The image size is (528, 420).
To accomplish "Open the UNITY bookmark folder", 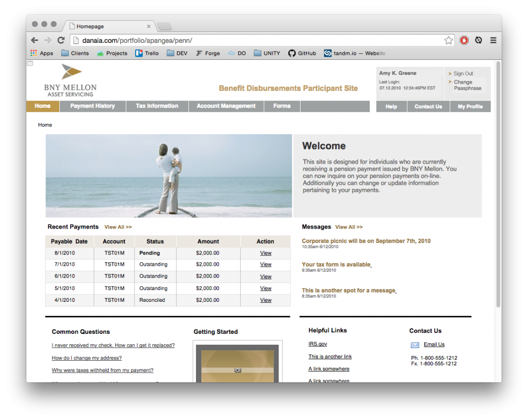I will [x=267, y=53].
